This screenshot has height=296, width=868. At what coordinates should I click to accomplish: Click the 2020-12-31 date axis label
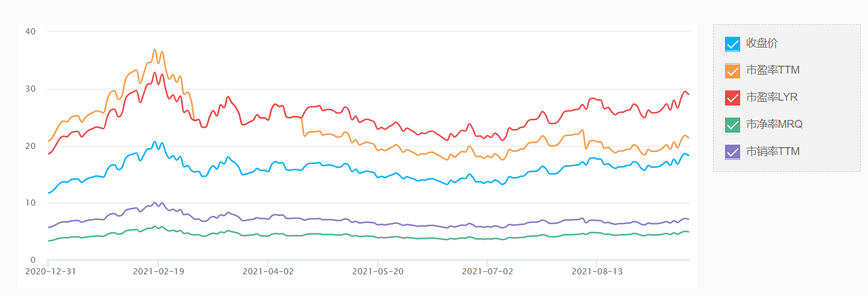[51, 271]
